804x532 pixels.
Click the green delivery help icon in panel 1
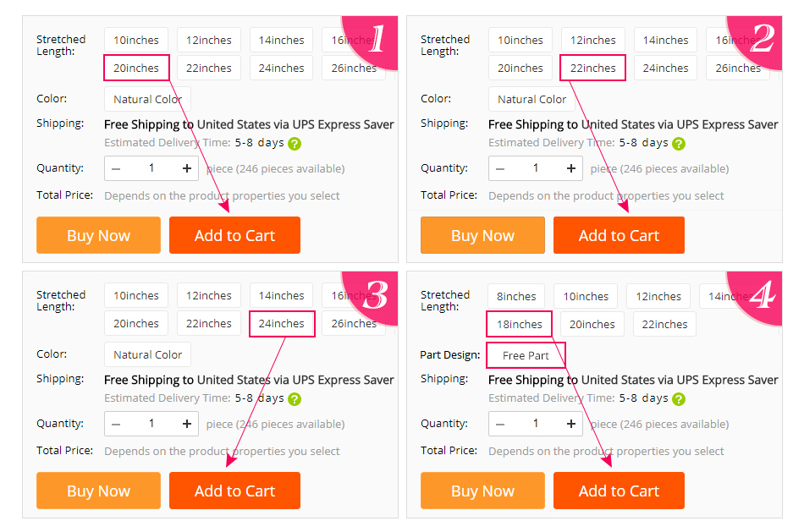pos(295,144)
